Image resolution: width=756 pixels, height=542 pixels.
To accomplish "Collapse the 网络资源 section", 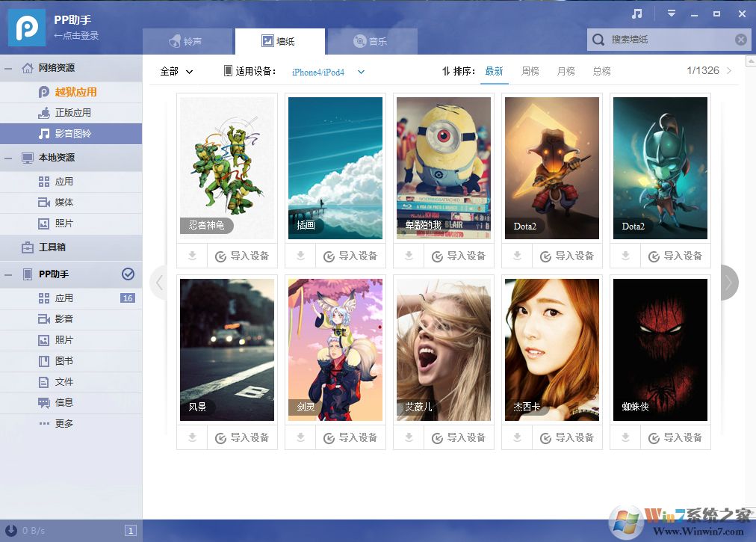I will tap(9, 68).
